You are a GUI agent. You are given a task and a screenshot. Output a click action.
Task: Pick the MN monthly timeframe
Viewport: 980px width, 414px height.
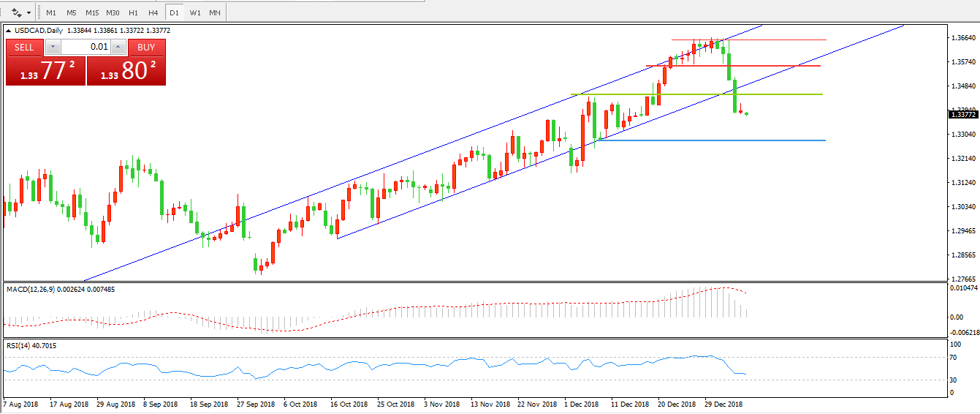click(214, 12)
